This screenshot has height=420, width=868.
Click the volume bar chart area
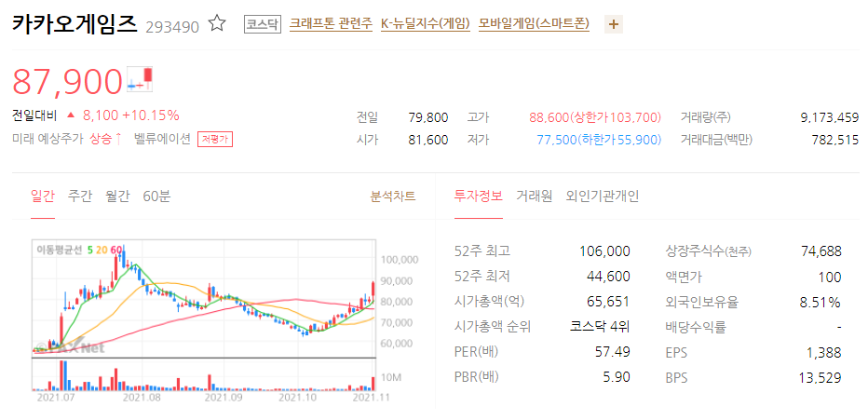tap(204, 374)
